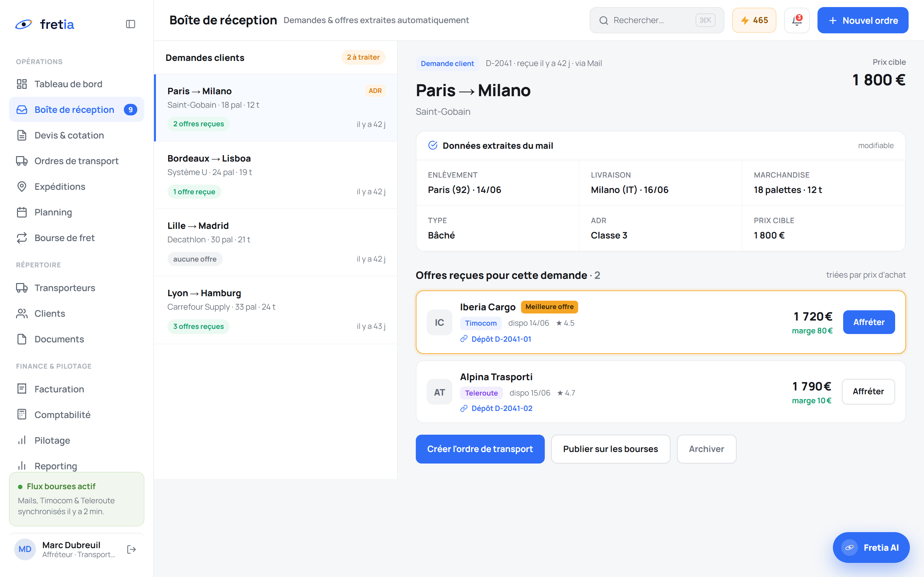Click Créer l'ordre de transport
Screen dimensions: 924x577
click(480, 449)
